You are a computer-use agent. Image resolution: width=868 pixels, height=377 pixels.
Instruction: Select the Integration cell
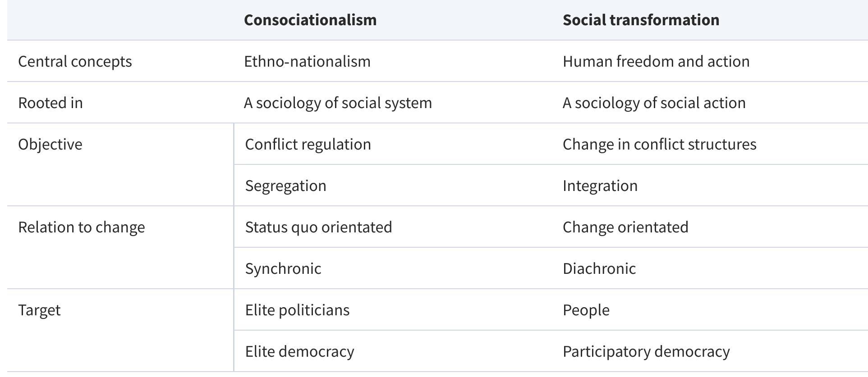click(x=600, y=186)
